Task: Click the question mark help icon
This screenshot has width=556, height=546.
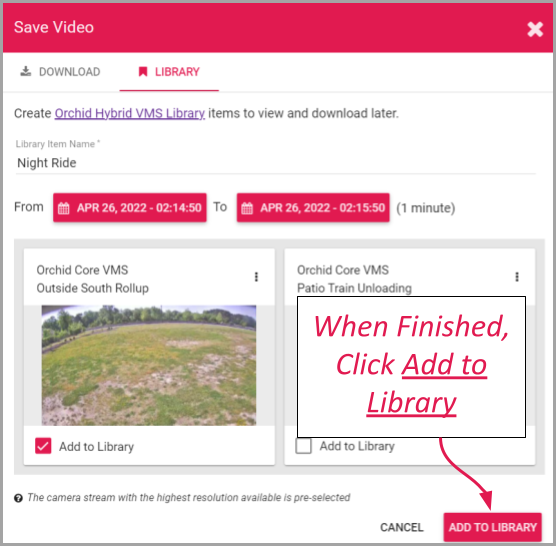Action: click(x=18, y=498)
